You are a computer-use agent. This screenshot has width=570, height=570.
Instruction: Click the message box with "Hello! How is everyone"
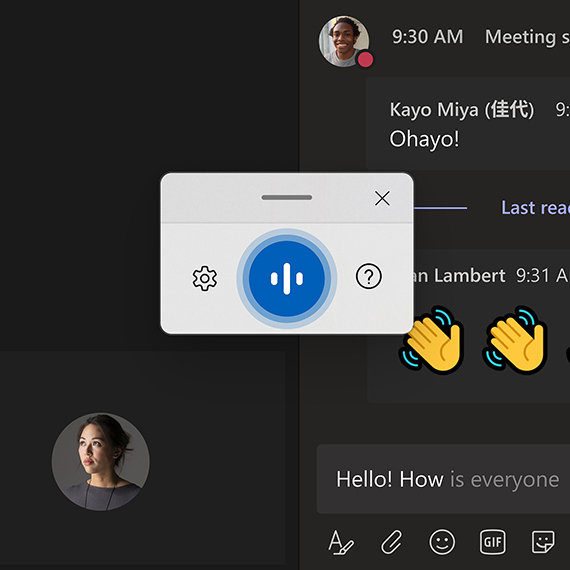click(x=443, y=479)
